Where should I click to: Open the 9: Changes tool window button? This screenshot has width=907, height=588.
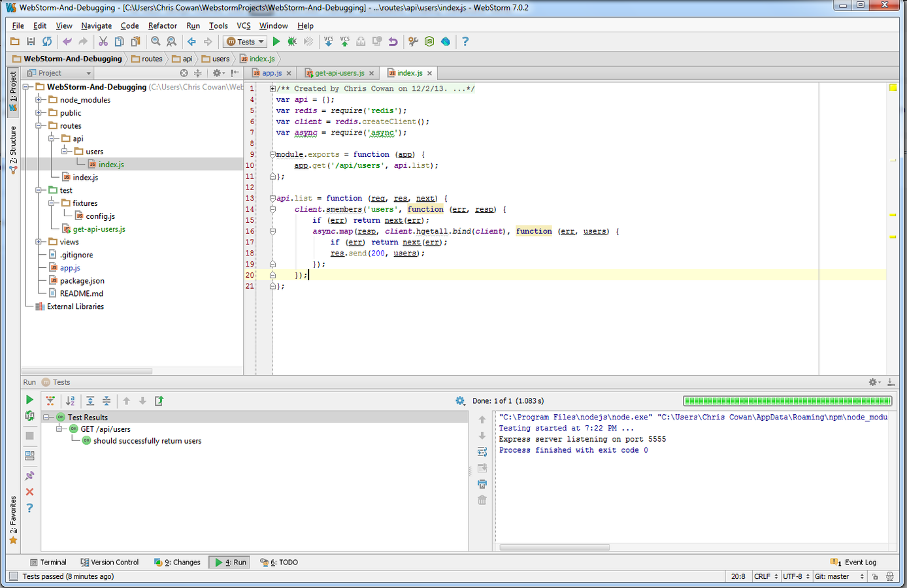(x=177, y=562)
